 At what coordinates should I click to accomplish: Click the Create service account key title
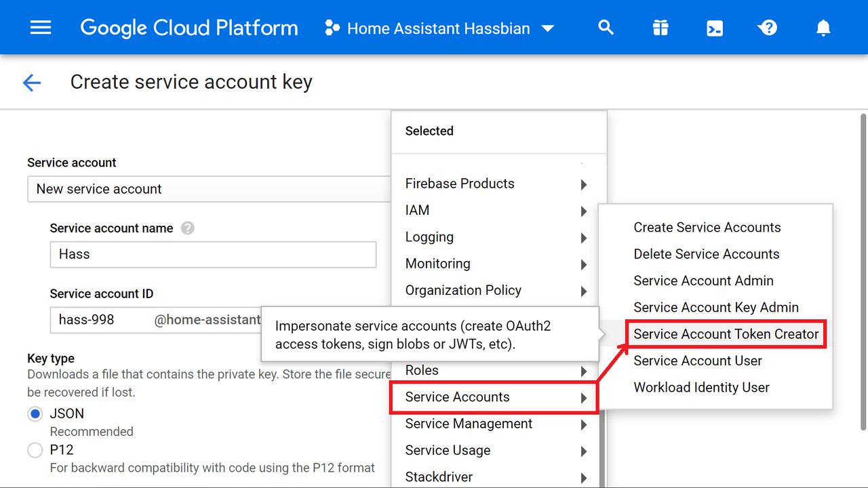[x=191, y=82]
